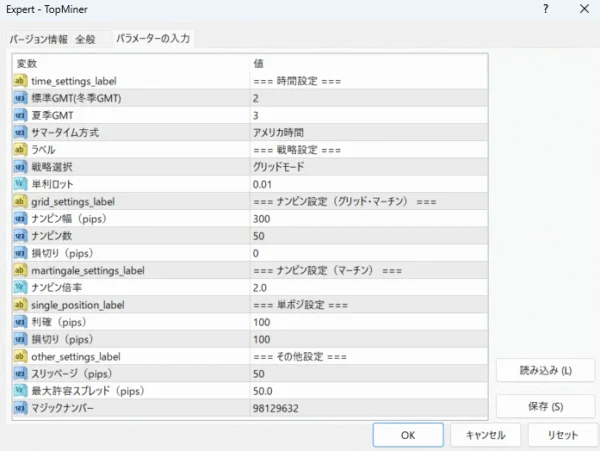Click the string icon beside grid_settings_label
This screenshot has height=451, width=600.
point(20,201)
